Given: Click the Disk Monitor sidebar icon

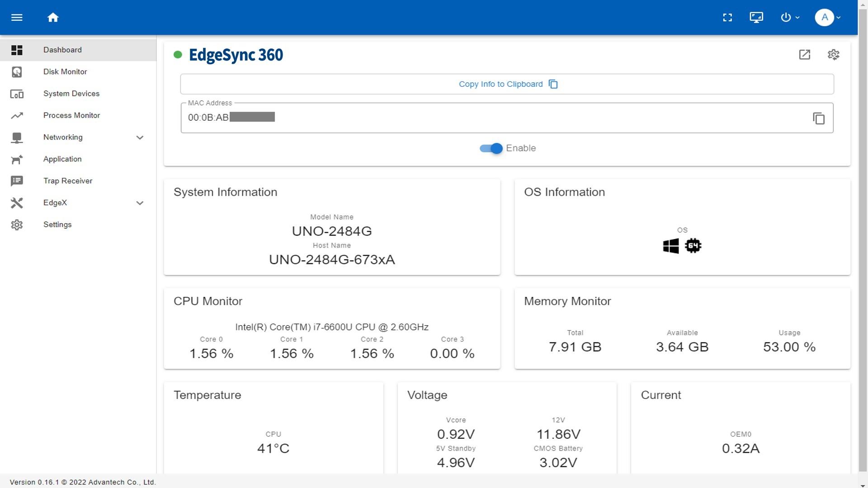Looking at the screenshot, I should 17,72.
